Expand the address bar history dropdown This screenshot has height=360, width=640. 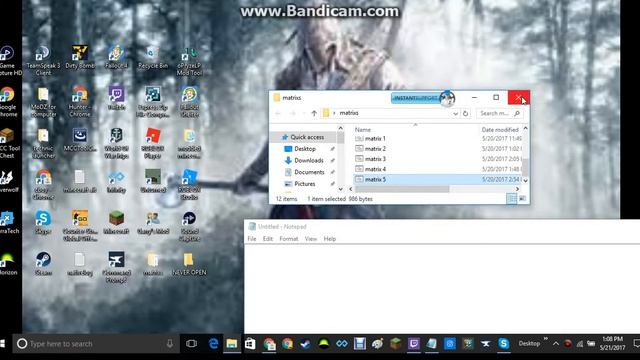point(456,113)
